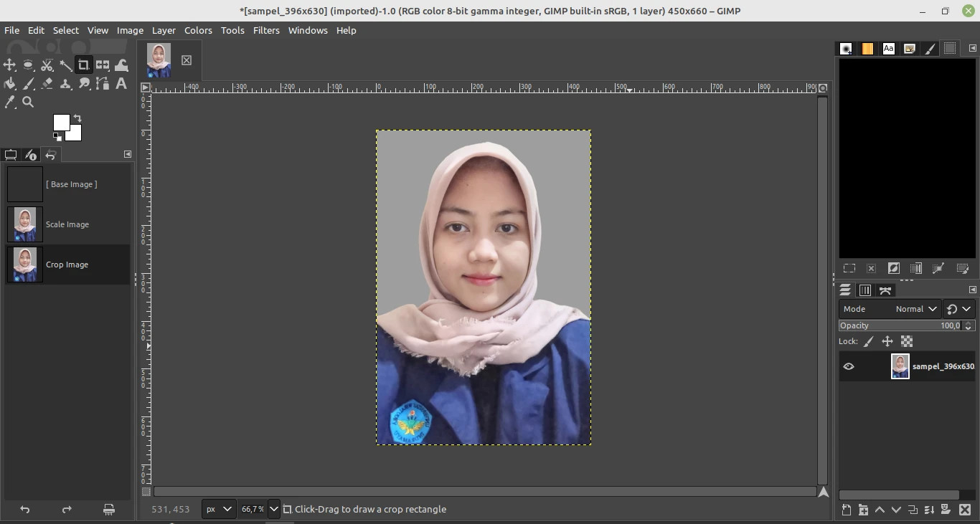Toggle Quick Mask at canvas corner

(146, 492)
